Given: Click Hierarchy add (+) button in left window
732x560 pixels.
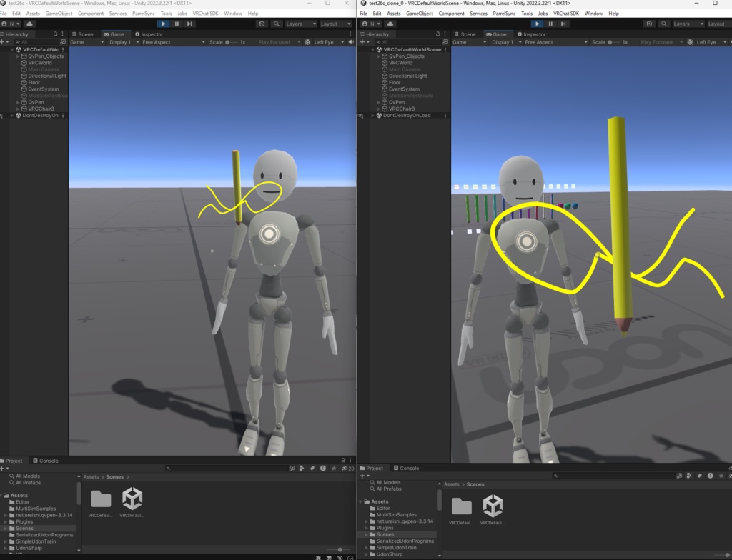Looking at the screenshot, I should click(4, 42).
